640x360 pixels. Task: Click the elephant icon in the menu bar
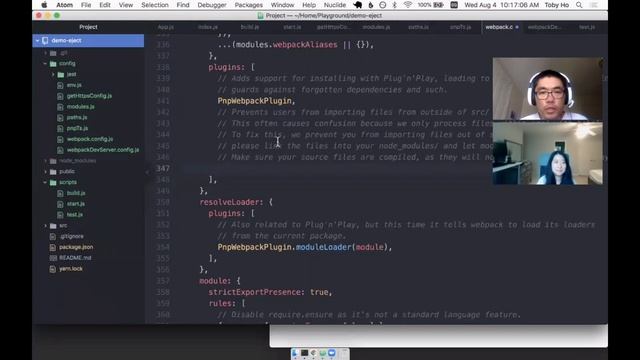pos(358,5)
